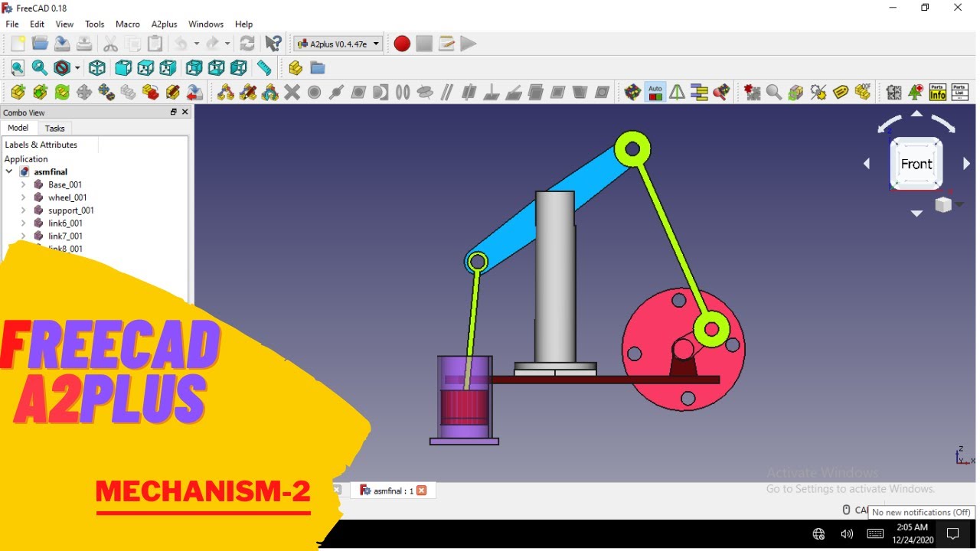Open the Help menu

(243, 24)
